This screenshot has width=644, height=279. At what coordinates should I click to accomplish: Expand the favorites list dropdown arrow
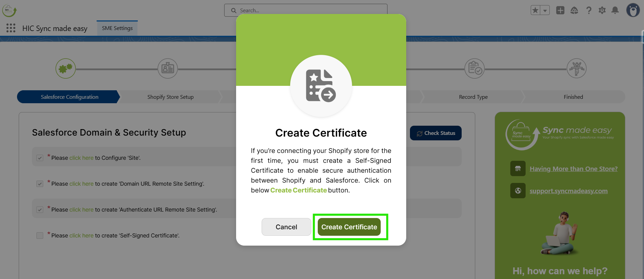(545, 11)
